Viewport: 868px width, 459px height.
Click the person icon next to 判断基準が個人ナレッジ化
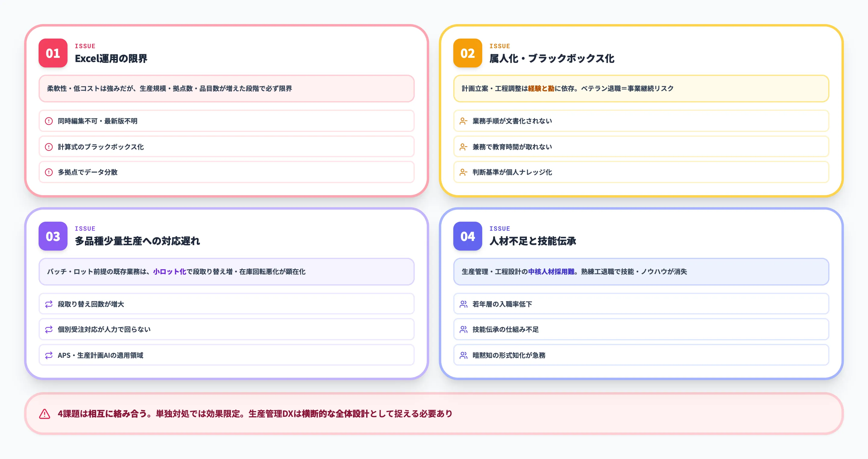pos(464,172)
